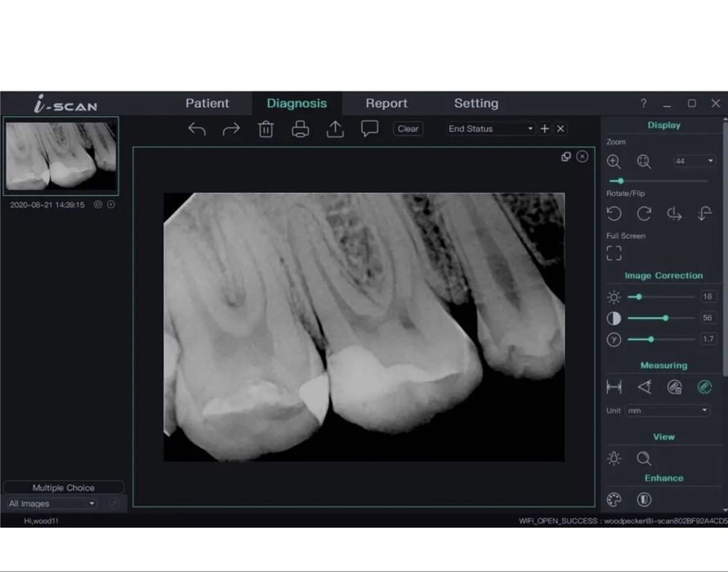The image size is (728, 572).
Task: Print the X-ray with the printer icon
Action: coord(301,129)
